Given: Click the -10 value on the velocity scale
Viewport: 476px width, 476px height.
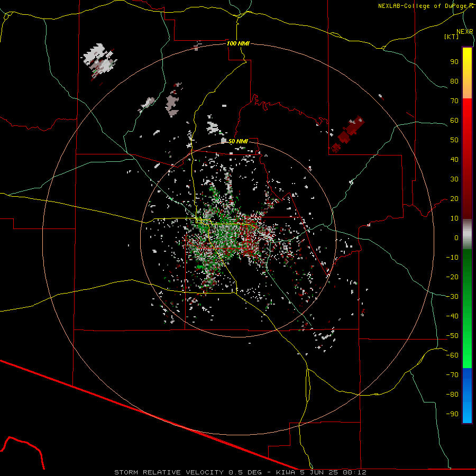Looking at the screenshot, I should (452, 258).
